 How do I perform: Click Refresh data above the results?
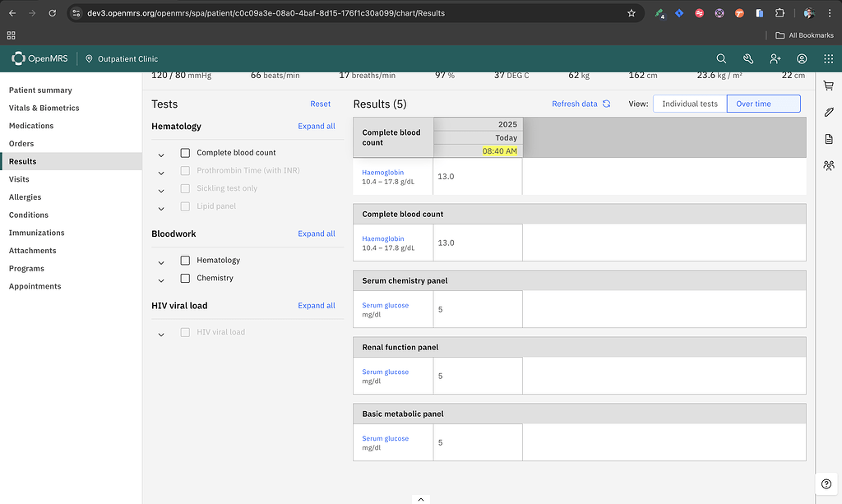pyautogui.click(x=574, y=104)
